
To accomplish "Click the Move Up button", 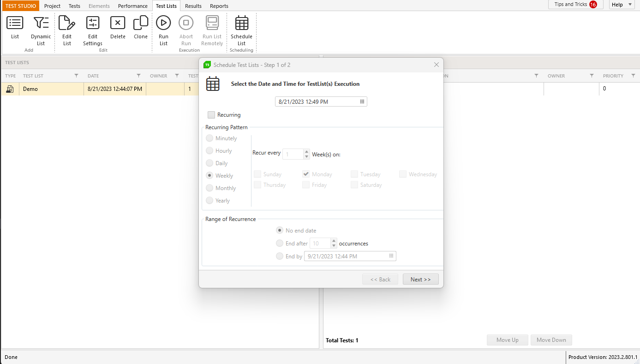I will (508, 340).
